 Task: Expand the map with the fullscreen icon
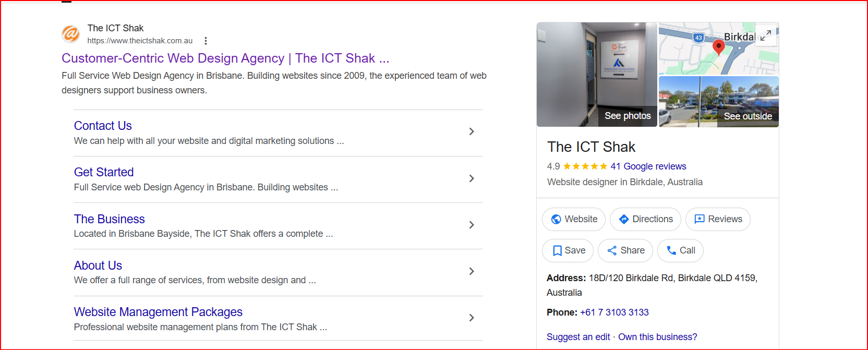point(766,35)
